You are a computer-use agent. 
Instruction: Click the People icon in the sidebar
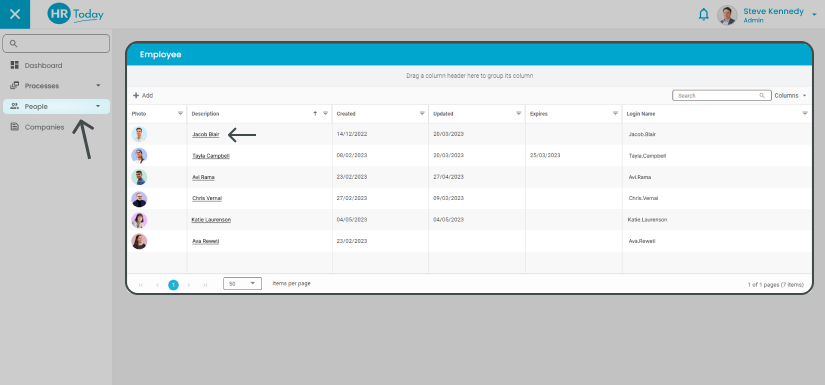pos(15,106)
